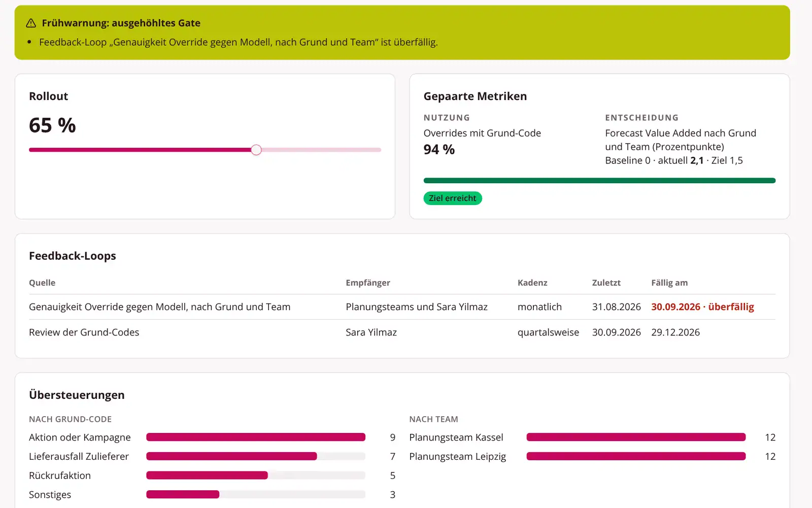Click the green Forecast Value Added progress bar
Screen dimensions: 812x508
tap(599, 181)
